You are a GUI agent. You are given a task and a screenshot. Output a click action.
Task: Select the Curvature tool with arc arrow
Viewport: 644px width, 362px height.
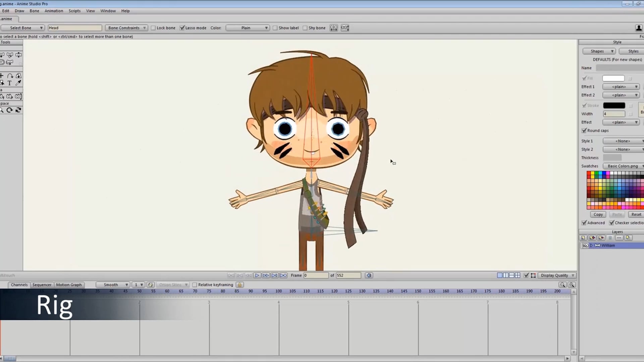pyautogui.click(x=10, y=76)
